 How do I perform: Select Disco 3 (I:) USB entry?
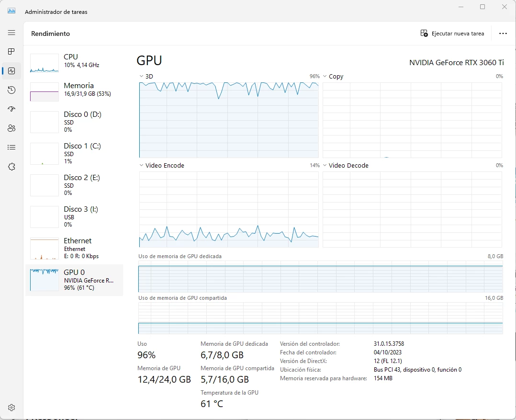click(74, 216)
